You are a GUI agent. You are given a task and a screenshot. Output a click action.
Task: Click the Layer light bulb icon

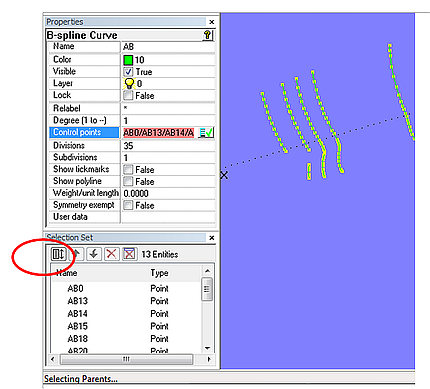click(129, 83)
